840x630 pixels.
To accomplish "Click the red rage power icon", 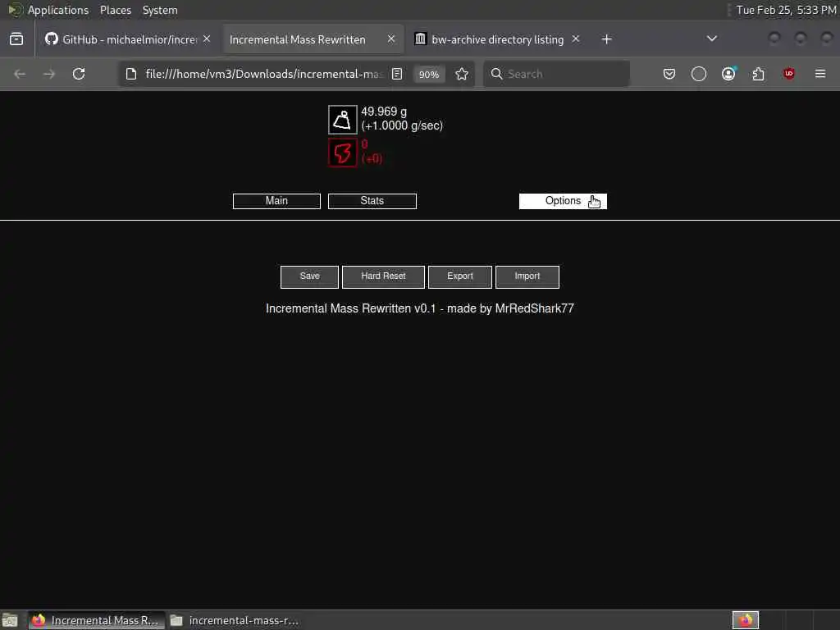I will (x=342, y=153).
